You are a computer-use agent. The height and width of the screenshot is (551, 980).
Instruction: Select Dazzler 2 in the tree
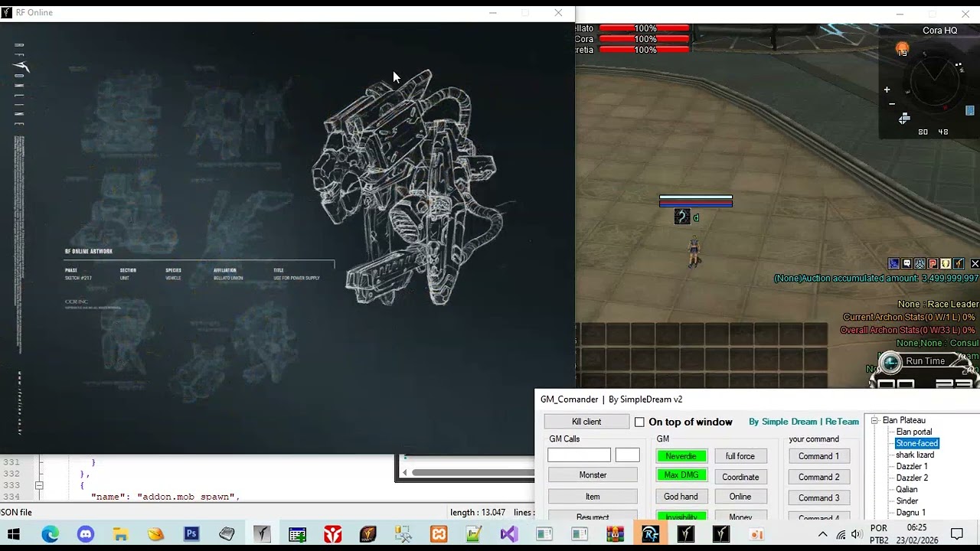click(x=912, y=478)
